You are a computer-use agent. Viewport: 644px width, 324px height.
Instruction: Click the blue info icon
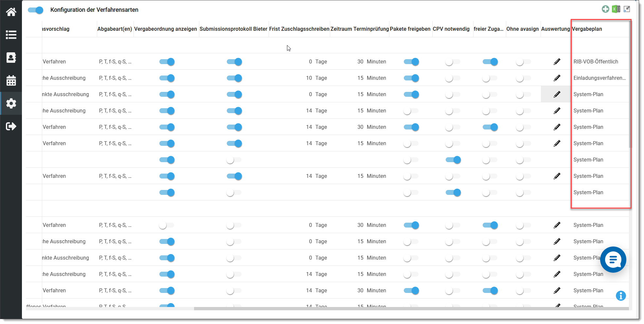pos(621,296)
